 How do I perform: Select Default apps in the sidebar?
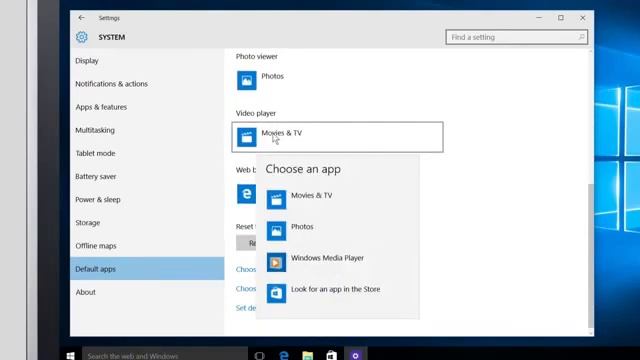click(147, 269)
